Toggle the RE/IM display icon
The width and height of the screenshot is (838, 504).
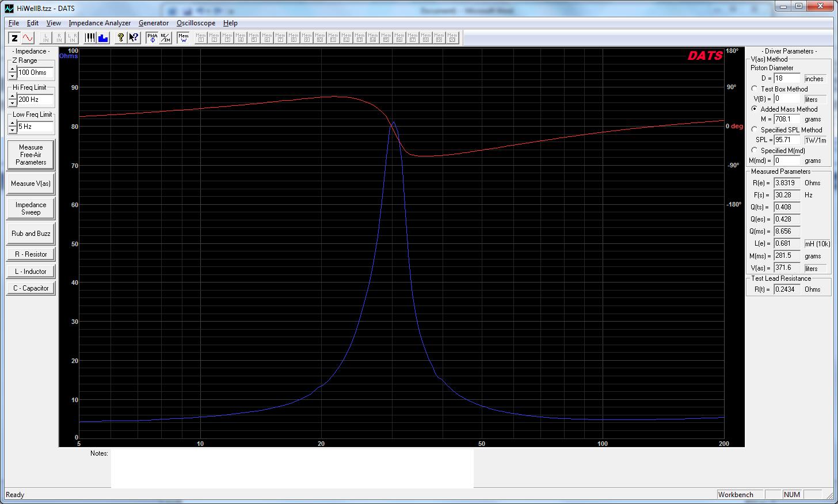tap(165, 38)
